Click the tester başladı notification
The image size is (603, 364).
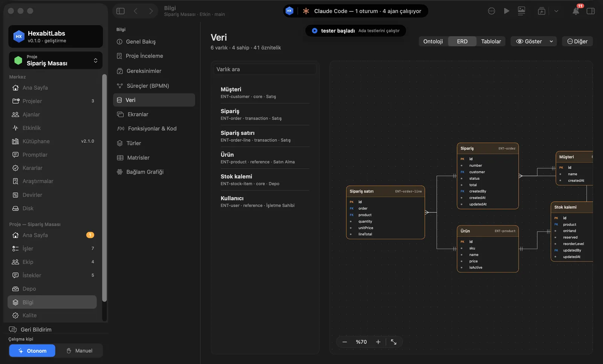click(x=356, y=31)
